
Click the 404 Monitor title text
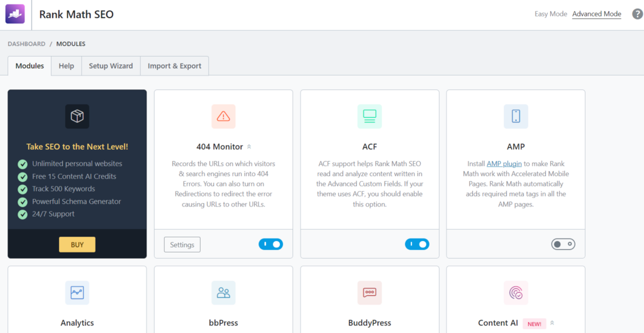(219, 147)
